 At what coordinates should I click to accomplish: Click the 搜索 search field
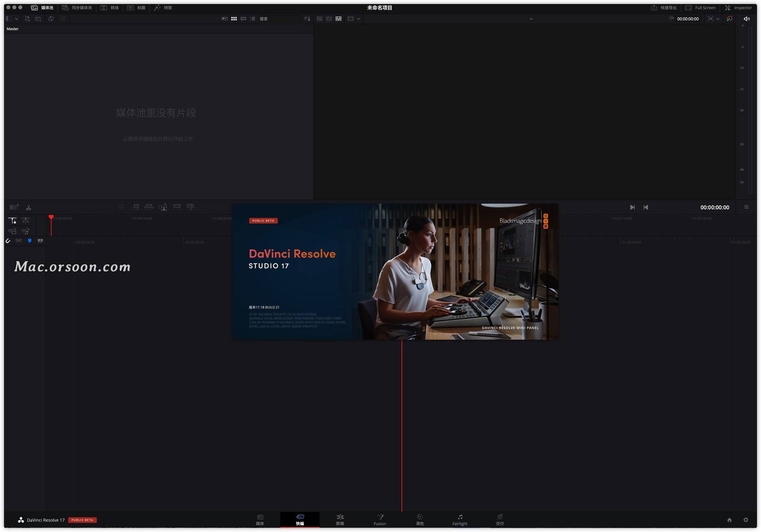click(x=279, y=19)
